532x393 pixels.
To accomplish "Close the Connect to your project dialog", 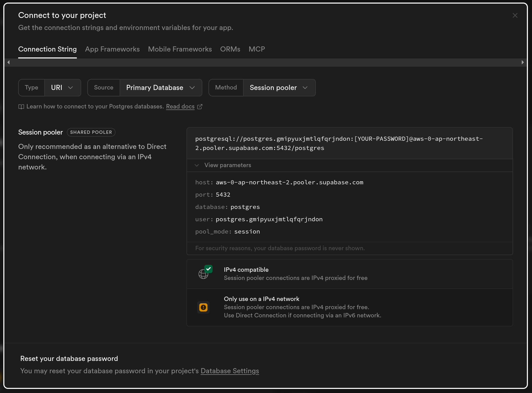I will pos(515,15).
